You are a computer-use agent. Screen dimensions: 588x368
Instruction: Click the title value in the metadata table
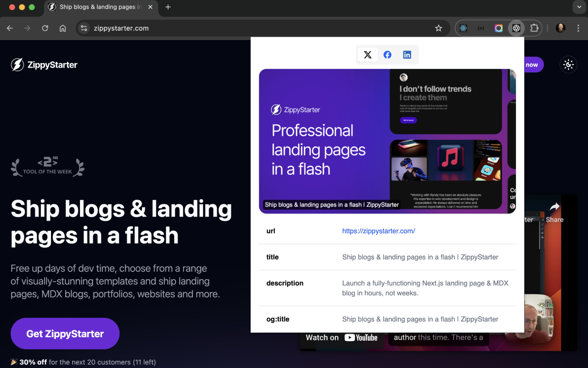tap(420, 257)
